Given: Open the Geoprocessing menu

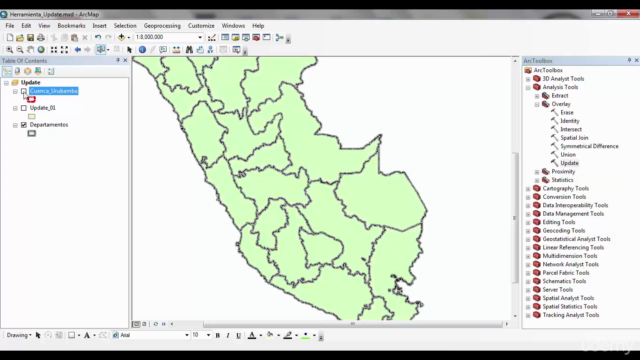Looking at the screenshot, I should point(162,26).
